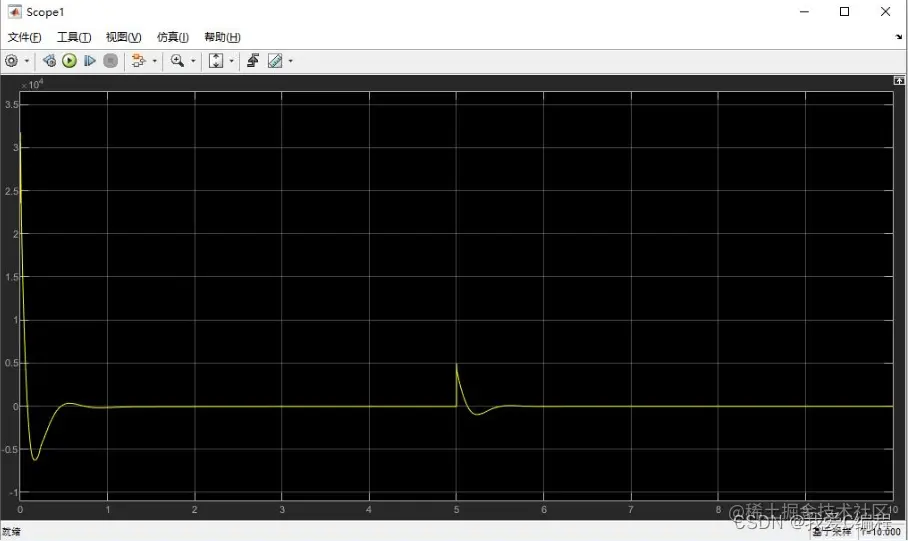Image resolution: width=908 pixels, height=541 pixels.
Task: Open the 视图(V) menu
Action: click(123, 37)
